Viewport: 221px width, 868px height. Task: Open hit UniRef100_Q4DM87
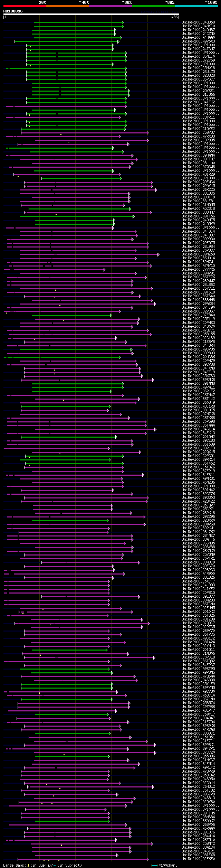click(198, 30)
